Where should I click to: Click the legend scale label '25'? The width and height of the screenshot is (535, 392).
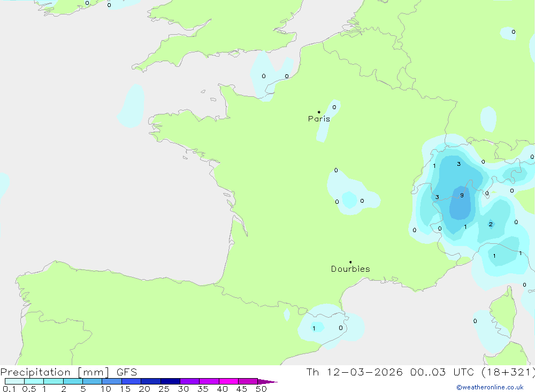click(x=164, y=389)
